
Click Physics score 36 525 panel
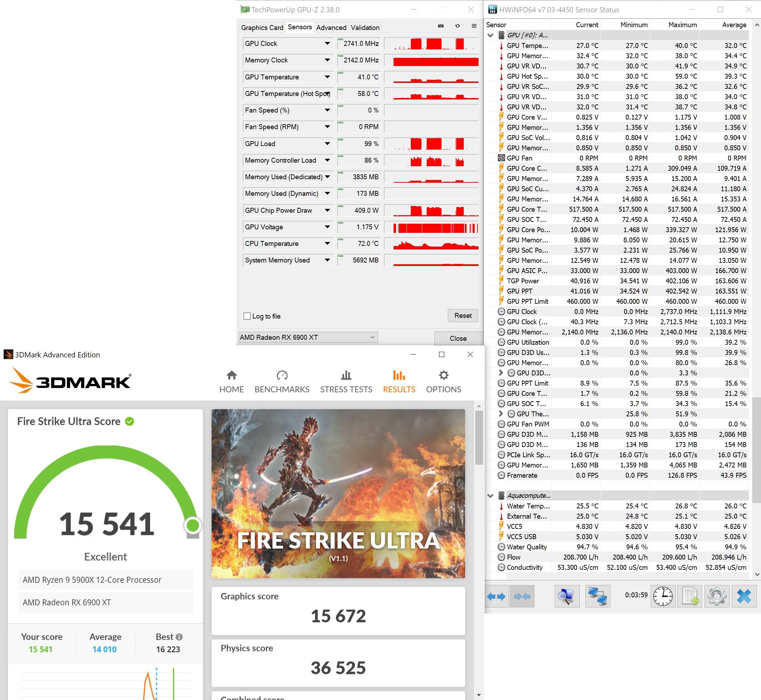[338, 663]
